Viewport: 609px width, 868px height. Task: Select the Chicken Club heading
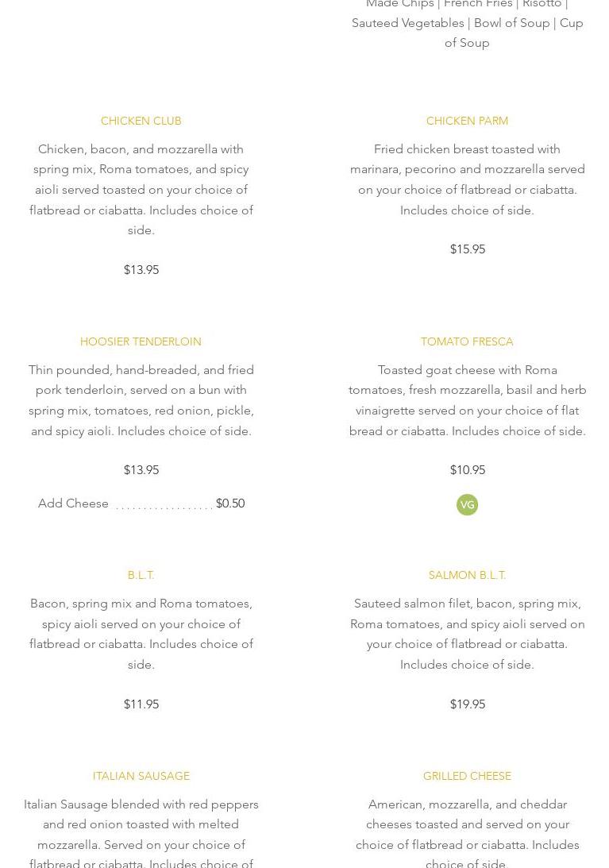pyautogui.click(x=141, y=121)
